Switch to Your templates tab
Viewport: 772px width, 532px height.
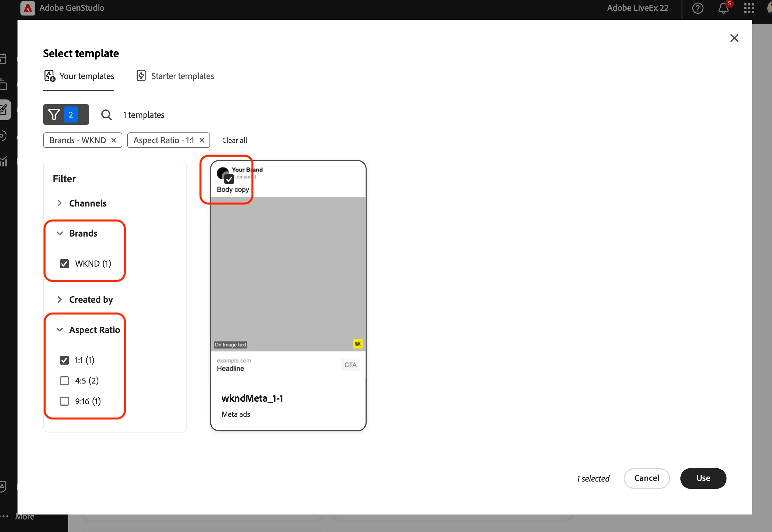point(79,76)
